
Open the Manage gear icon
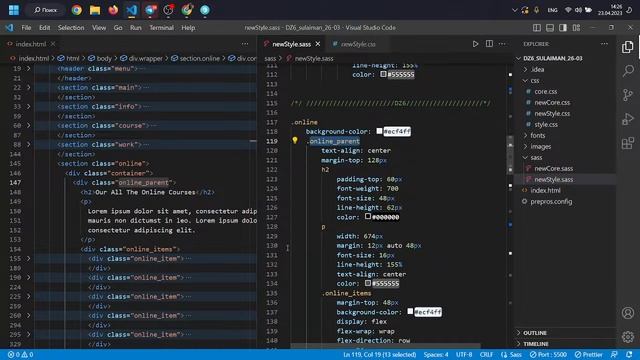(x=628, y=337)
